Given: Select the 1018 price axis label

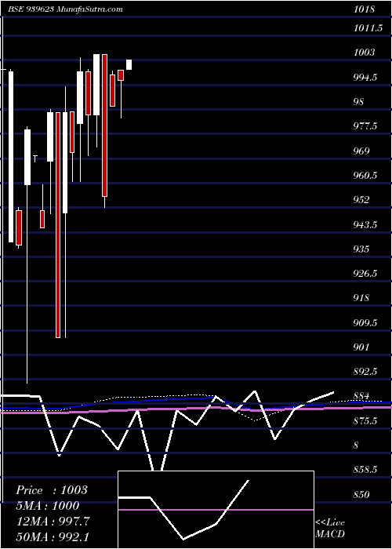Looking at the screenshot, I should pyautogui.click(x=365, y=9).
